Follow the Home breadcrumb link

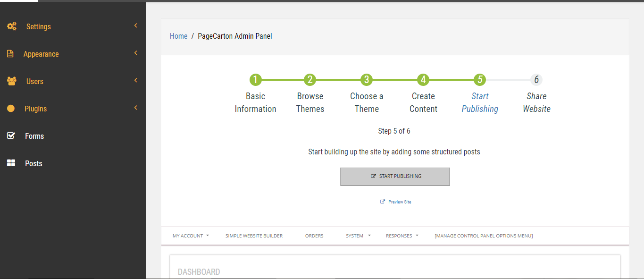(x=179, y=36)
